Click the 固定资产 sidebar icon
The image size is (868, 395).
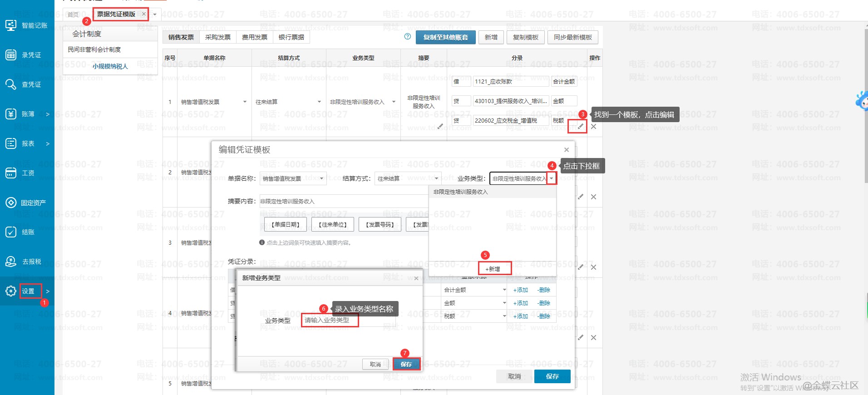(x=11, y=202)
